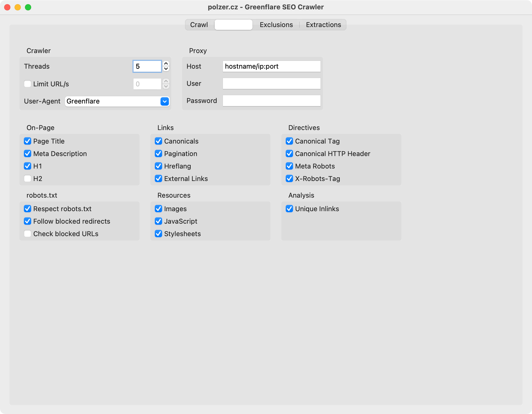Enable the Limit URL/s checkbox
The image size is (532, 414).
point(28,84)
